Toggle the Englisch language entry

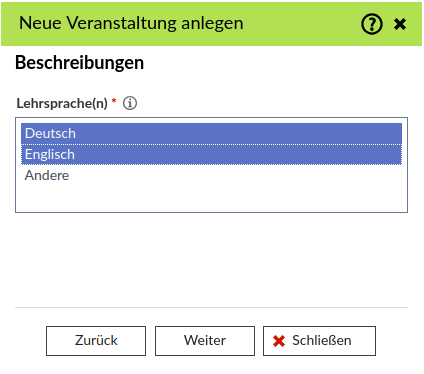tap(211, 154)
